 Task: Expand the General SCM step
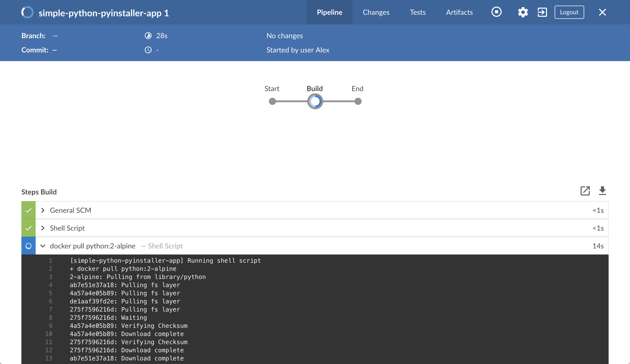tap(43, 210)
